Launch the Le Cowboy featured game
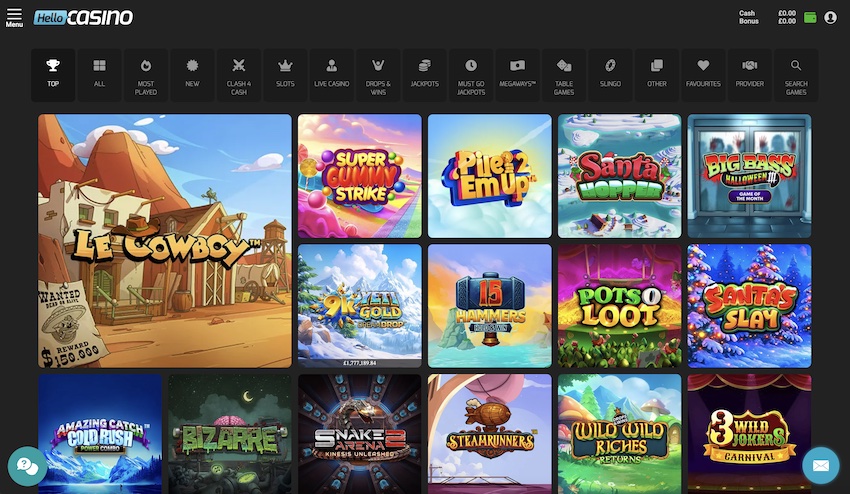Viewport: 850px width, 494px height. coord(165,241)
